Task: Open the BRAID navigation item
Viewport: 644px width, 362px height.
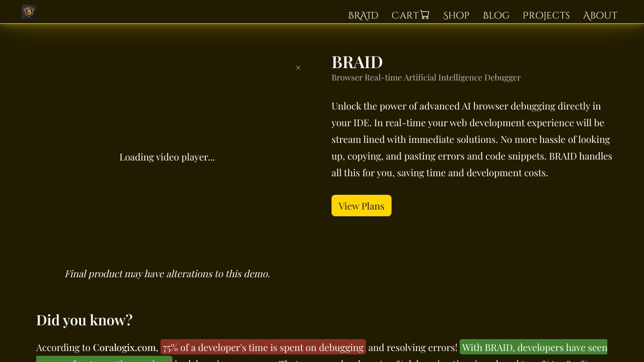Action: coord(363,15)
